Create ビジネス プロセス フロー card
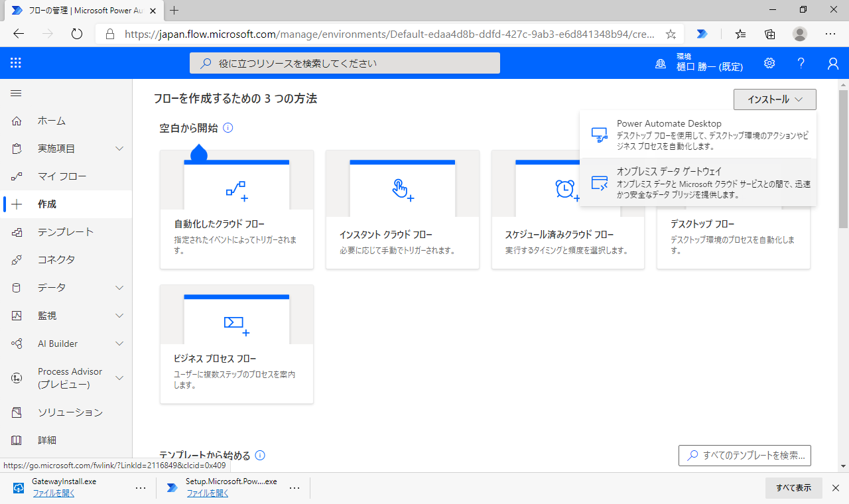This screenshot has width=849, height=504. click(237, 344)
